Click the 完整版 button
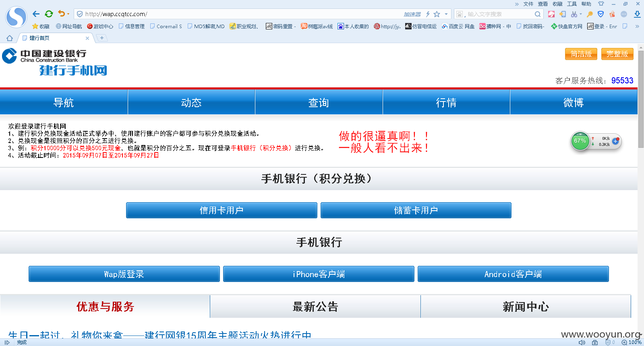 tap(617, 54)
